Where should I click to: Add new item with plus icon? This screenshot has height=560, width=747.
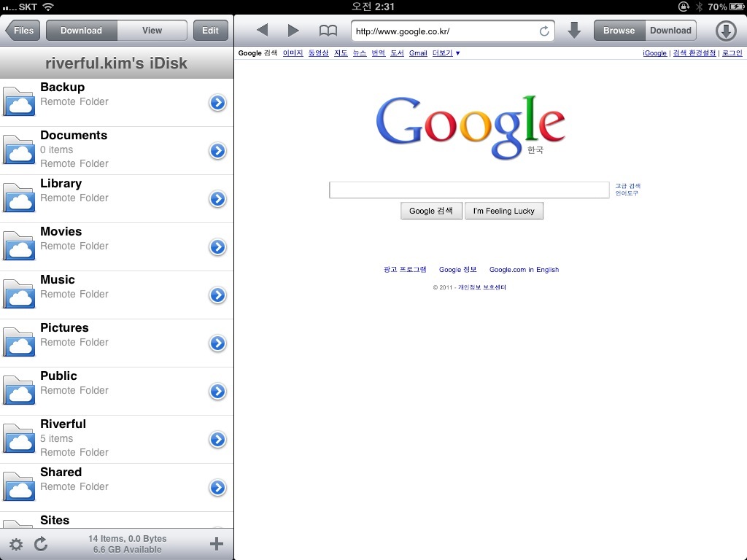(x=216, y=544)
